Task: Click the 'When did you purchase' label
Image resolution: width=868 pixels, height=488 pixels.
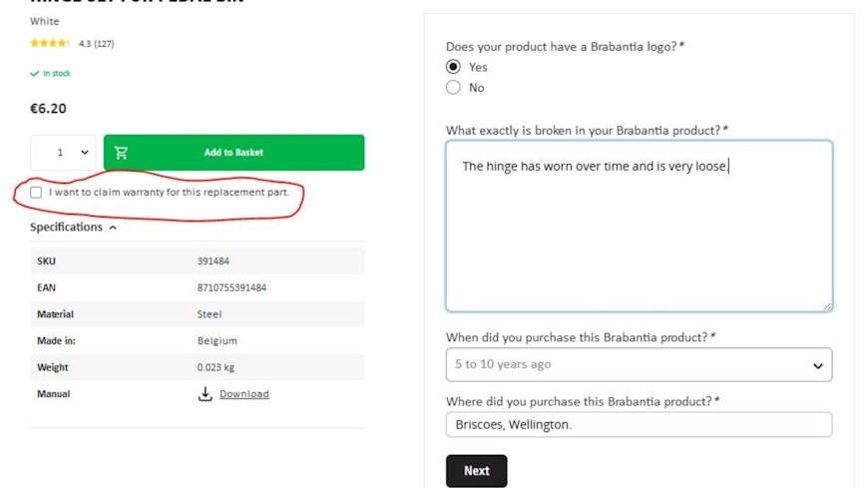Action: click(x=581, y=337)
